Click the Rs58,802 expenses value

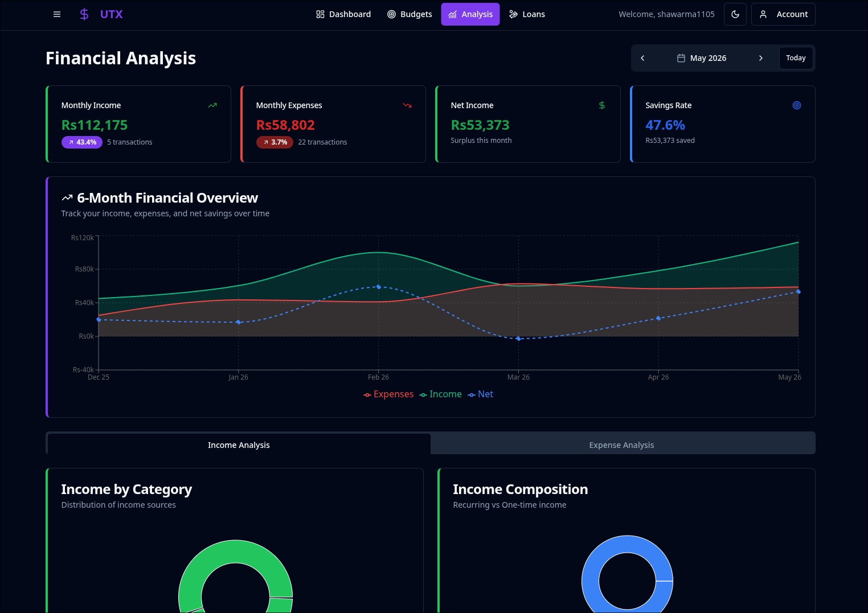click(285, 125)
